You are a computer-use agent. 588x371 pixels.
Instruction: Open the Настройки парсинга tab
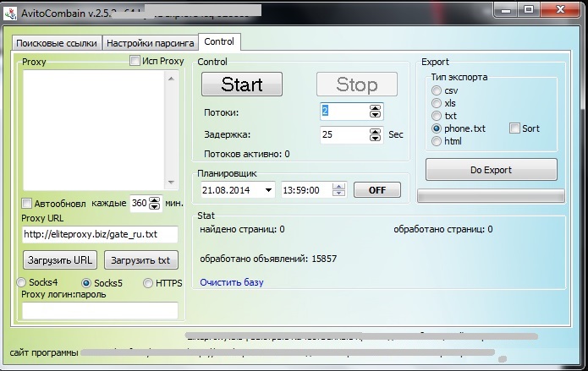pyautogui.click(x=149, y=43)
